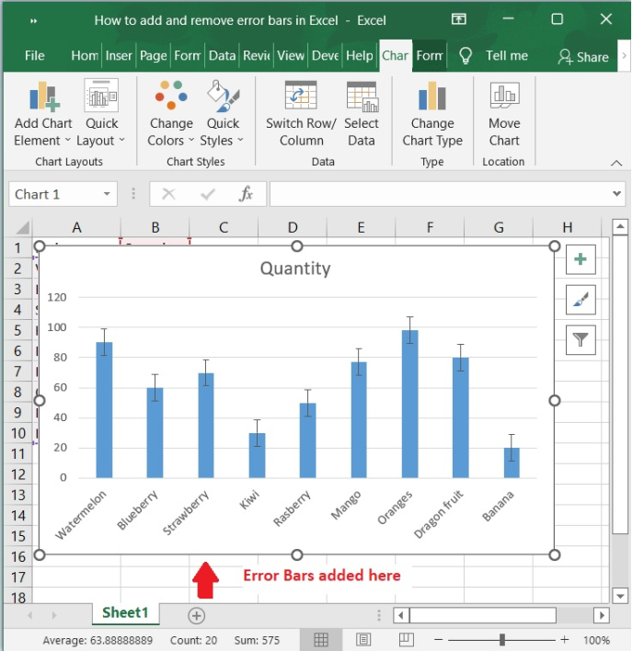Open Ribbon Display Options
The width and height of the screenshot is (644, 651).
click(459, 19)
